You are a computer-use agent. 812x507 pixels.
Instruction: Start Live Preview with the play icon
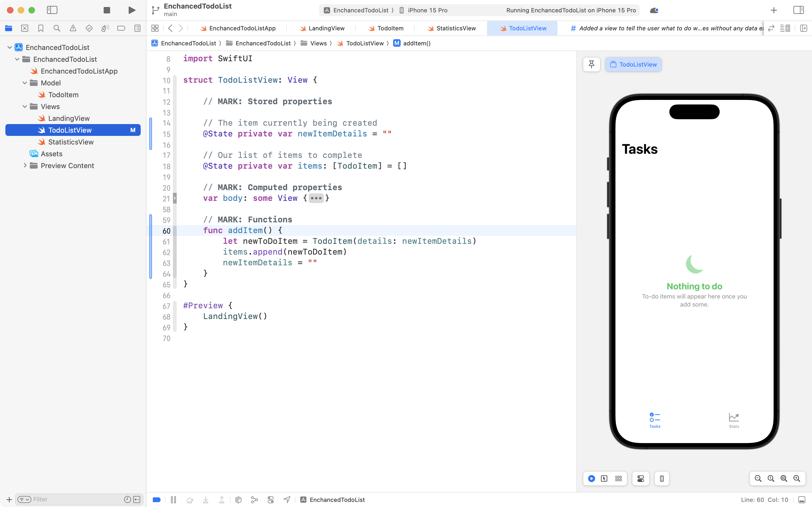point(591,479)
